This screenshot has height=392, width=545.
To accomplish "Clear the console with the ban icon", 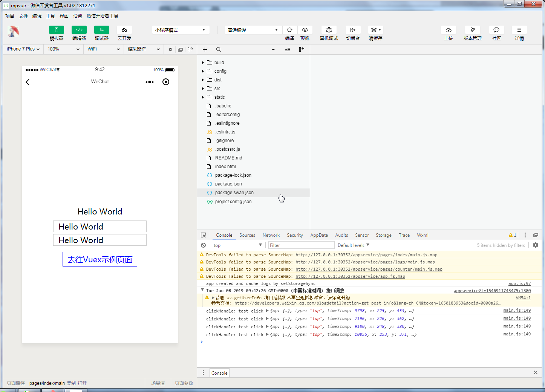I will click(204, 245).
